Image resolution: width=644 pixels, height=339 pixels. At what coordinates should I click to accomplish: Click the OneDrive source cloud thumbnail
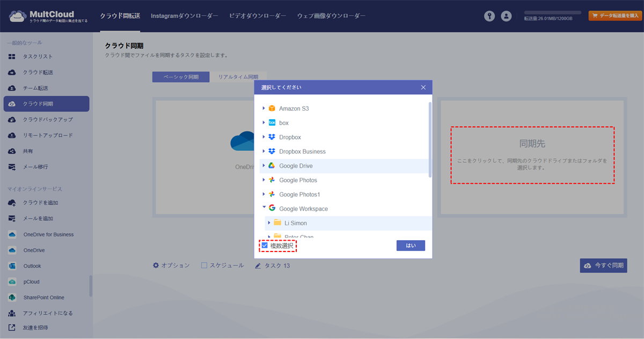[x=242, y=142]
